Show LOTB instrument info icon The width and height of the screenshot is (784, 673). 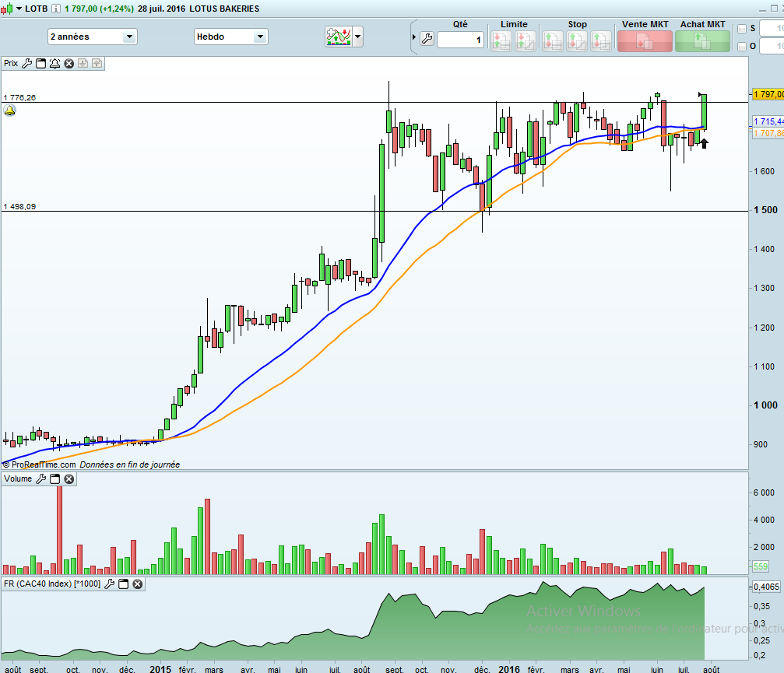pos(56,9)
